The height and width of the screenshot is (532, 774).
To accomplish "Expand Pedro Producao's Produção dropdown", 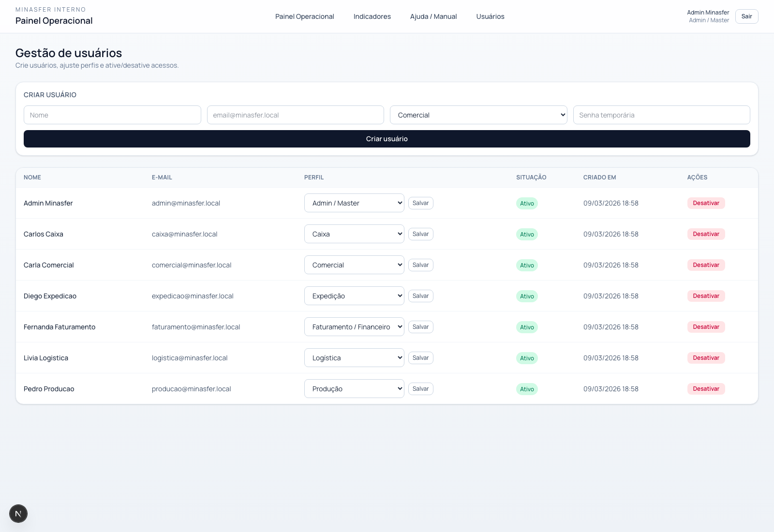I will (354, 389).
